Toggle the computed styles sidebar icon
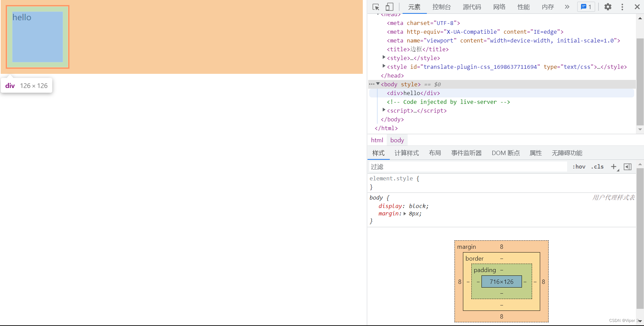 point(627,167)
